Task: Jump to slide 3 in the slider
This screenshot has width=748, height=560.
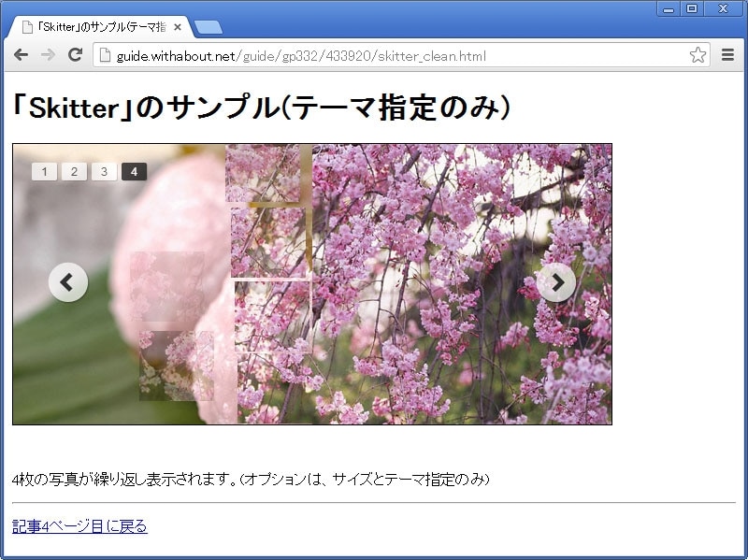Action: pos(104,171)
